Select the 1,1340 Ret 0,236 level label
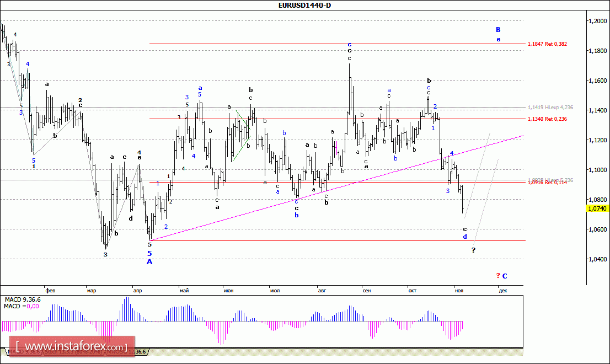Screen dimensions: 610x364 [x=547, y=119]
